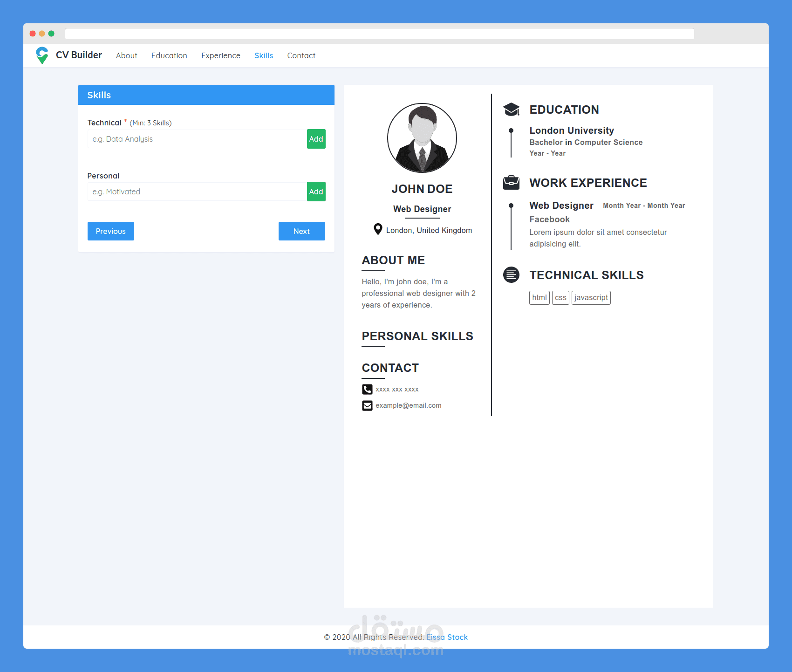Click the London University entry
The image size is (792, 672).
coord(572,130)
